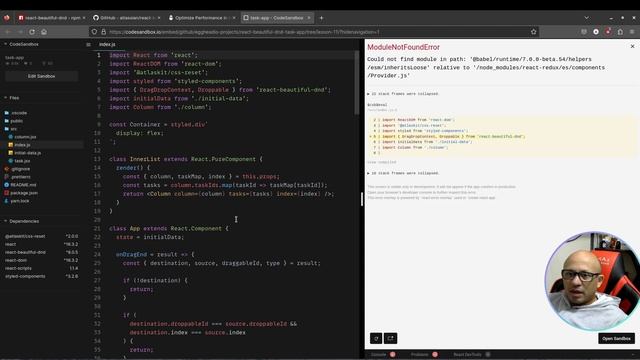
Task: Click the react-scripts dependency entry
Action: 41,268
